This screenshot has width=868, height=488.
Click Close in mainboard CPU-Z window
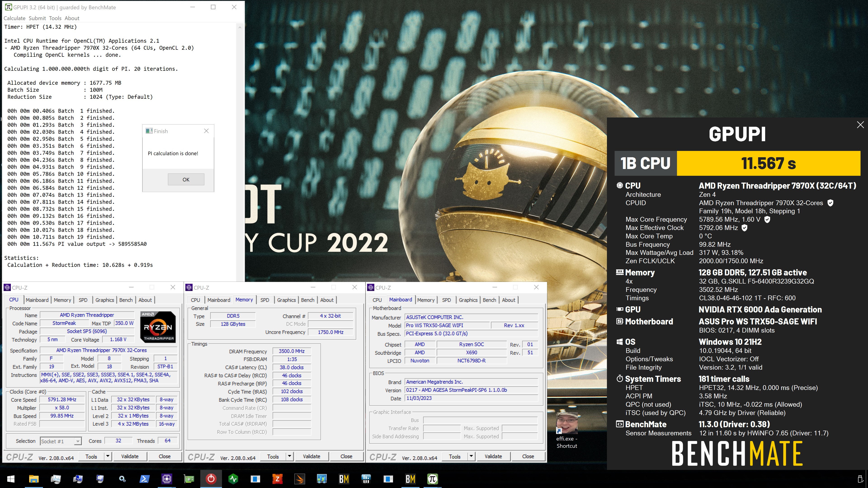pos(528,456)
